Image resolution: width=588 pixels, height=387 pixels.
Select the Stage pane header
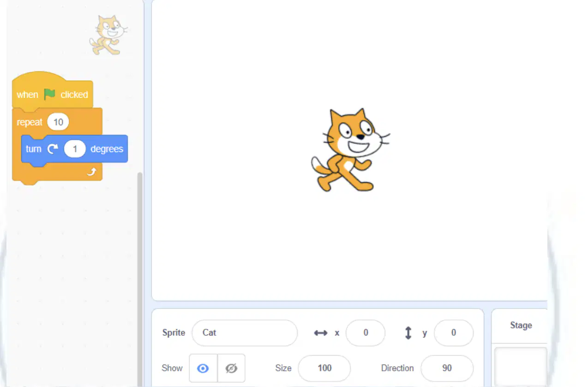(521, 326)
